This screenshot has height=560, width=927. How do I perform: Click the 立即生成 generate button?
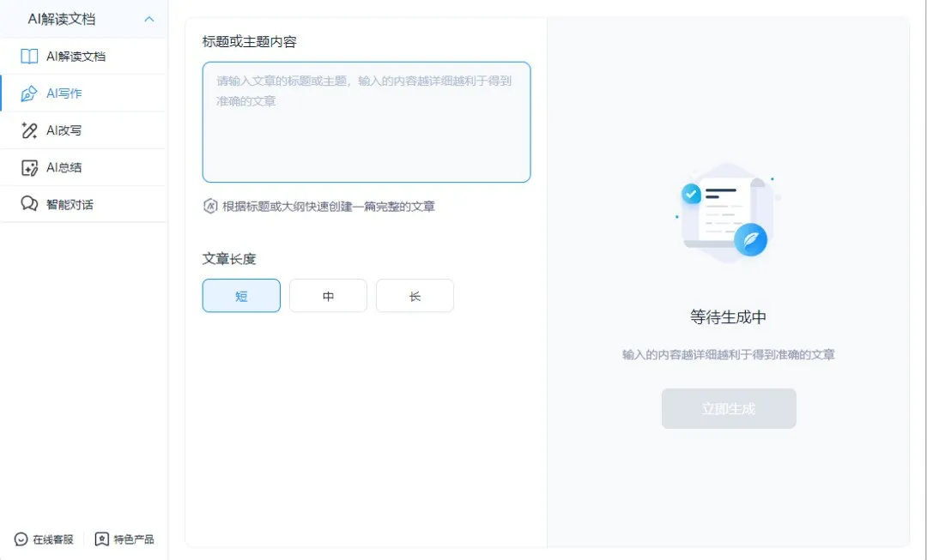pyautogui.click(x=728, y=408)
